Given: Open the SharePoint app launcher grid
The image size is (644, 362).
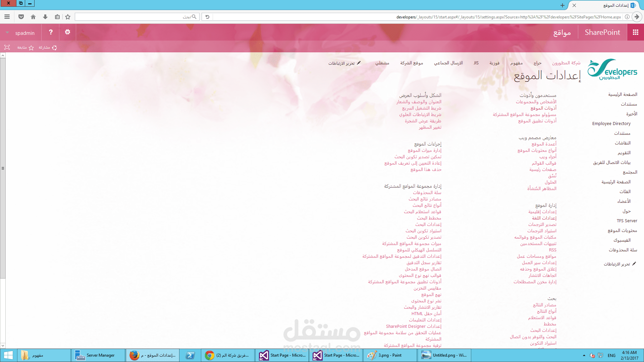Looking at the screenshot, I should [635, 32].
